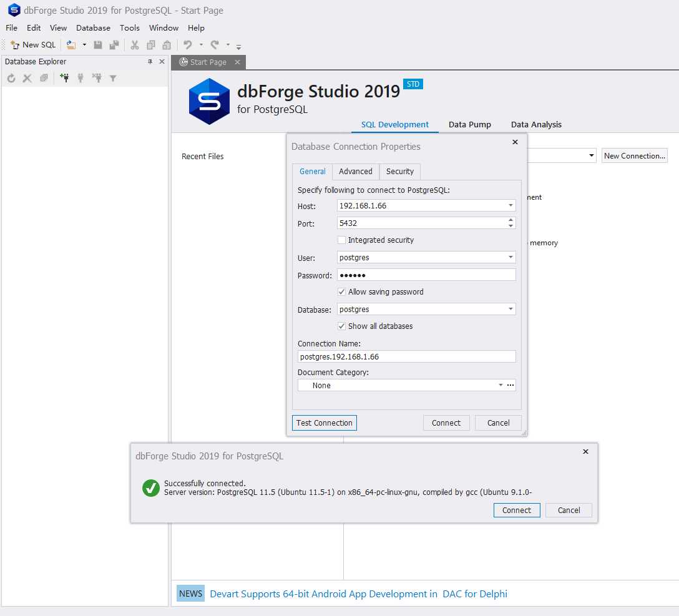679x616 pixels.
Task: Select the General tab in connection properties
Action: [x=312, y=172]
